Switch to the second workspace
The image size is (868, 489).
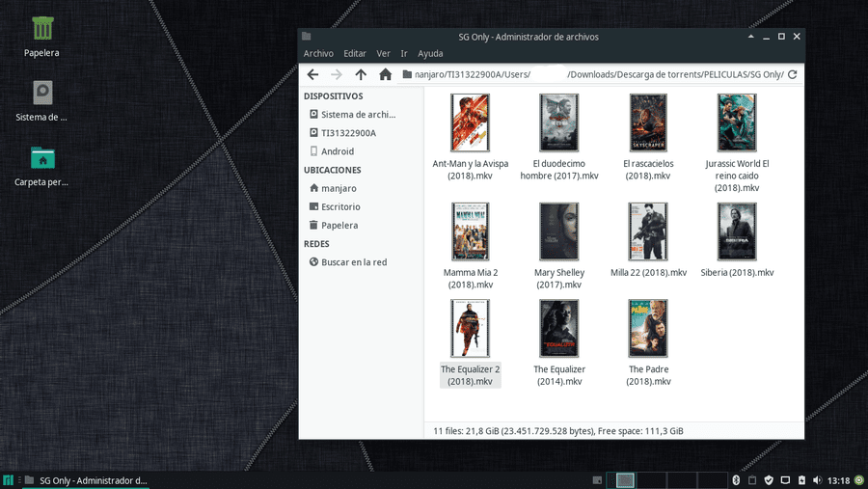(x=652, y=480)
